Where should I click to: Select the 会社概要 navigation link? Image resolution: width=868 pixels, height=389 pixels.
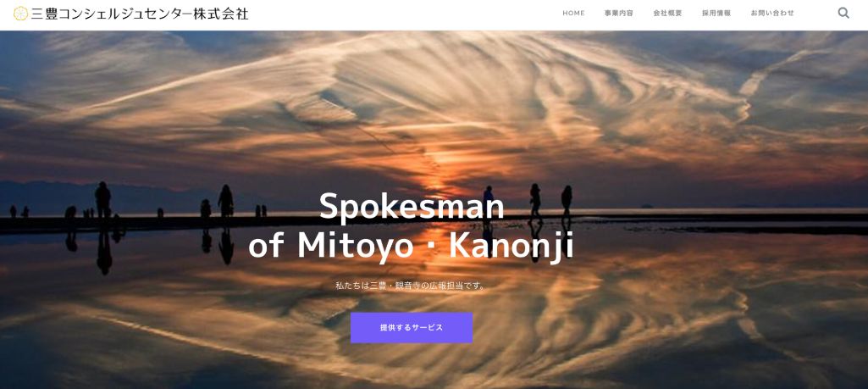(667, 14)
